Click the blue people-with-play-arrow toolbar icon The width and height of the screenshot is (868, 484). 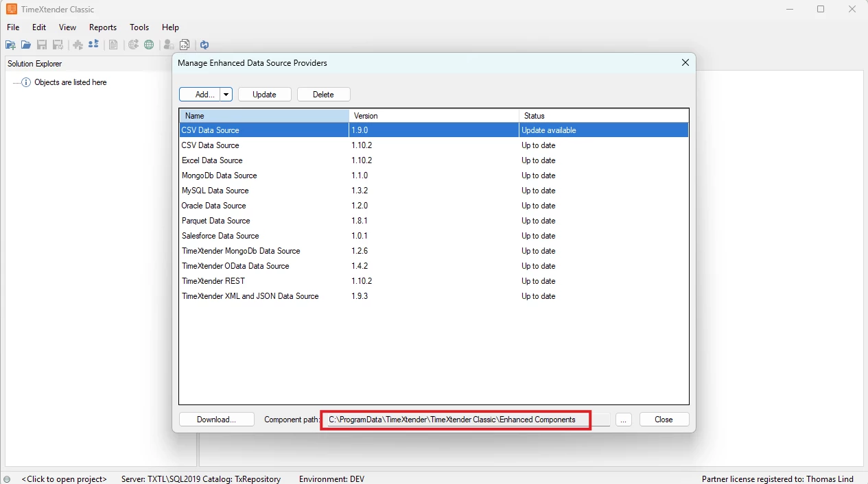[93, 45]
